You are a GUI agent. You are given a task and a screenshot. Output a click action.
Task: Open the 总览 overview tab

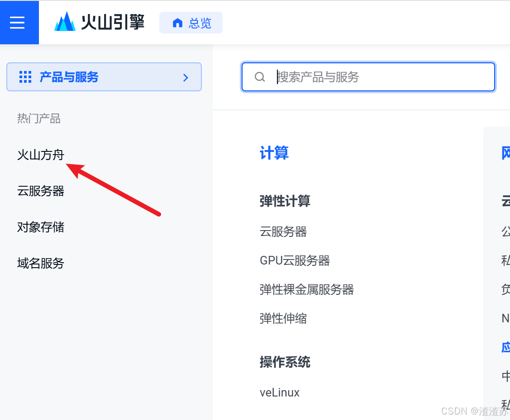tap(191, 23)
